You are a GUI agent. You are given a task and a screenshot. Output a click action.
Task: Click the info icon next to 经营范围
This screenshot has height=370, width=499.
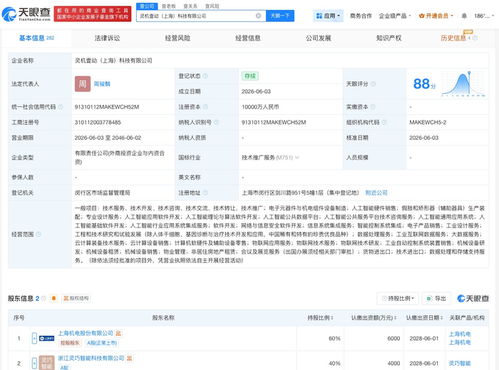pos(39,234)
